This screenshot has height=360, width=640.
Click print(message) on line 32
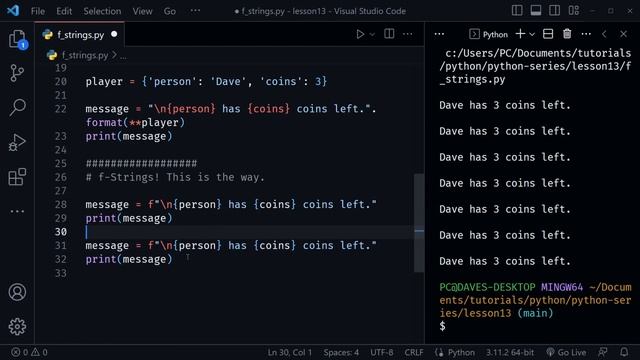point(129,259)
